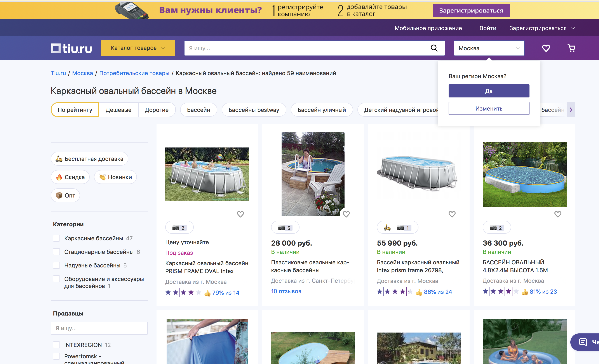Viewport: 599px width, 364px height.
Task: Open the favorites heart icon in header
Action: [x=546, y=48]
